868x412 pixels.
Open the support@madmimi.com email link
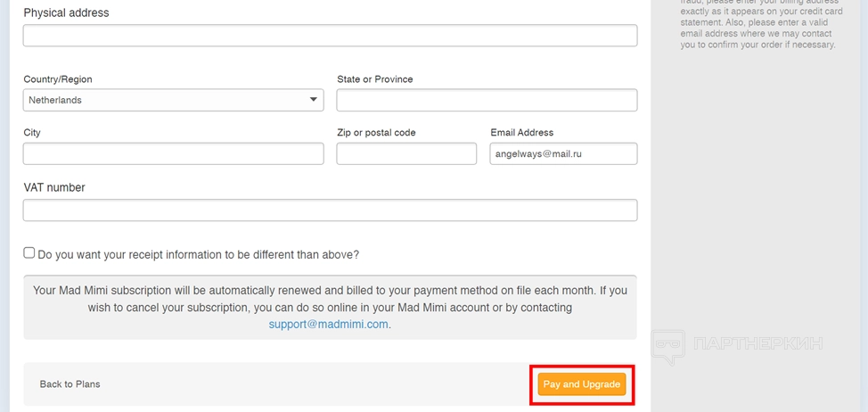pyautogui.click(x=329, y=325)
